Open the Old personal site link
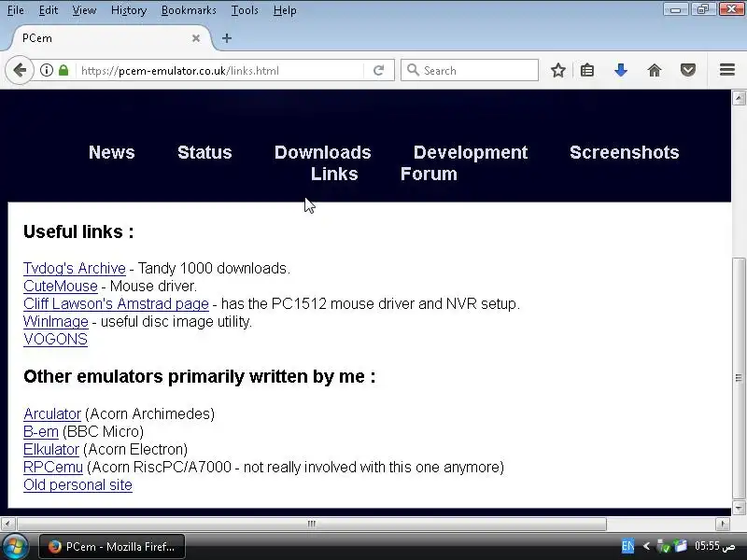 pyautogui.click(x=78, y=484)
